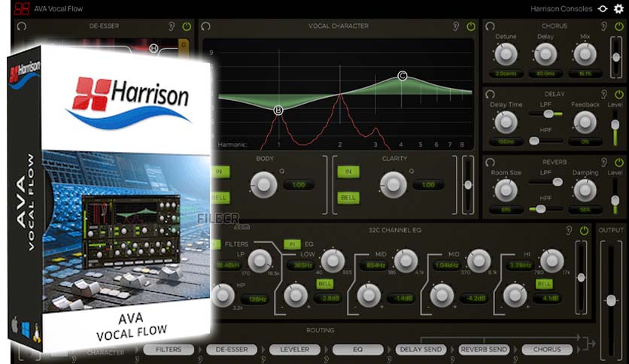Reset the Vocal Character section with its icon

[205, 26]
